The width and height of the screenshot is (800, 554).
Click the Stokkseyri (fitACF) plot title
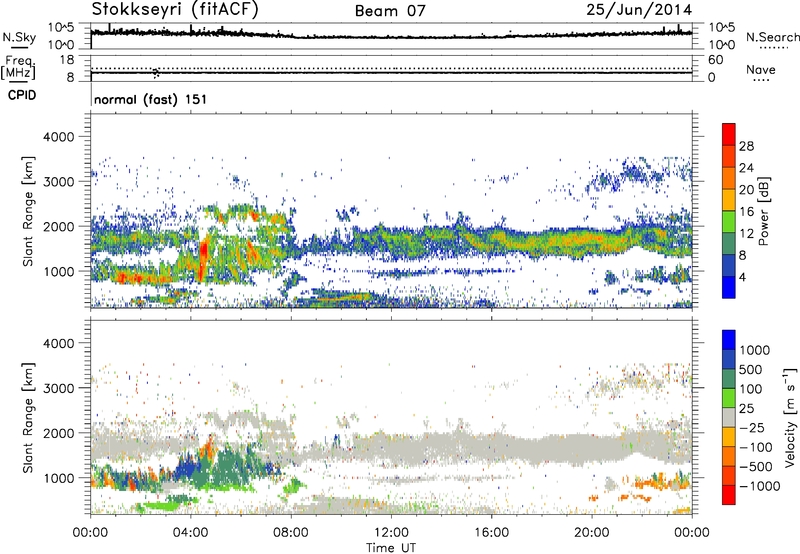pos(175,9)
